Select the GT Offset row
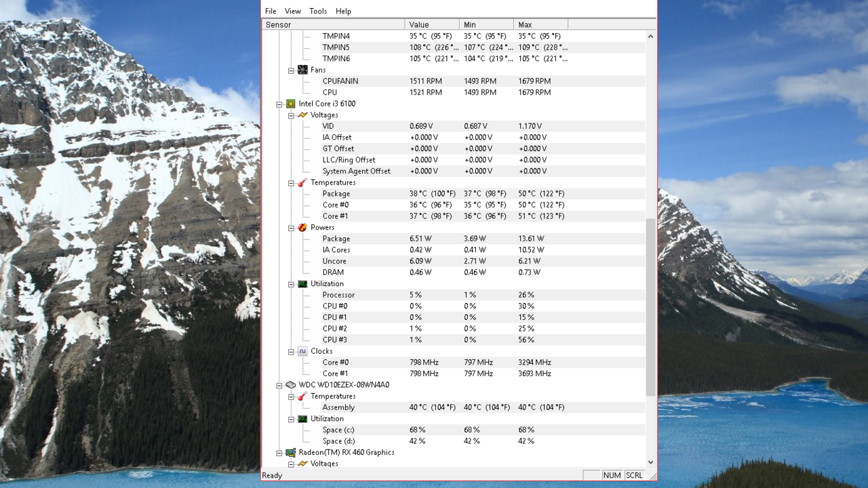This screenshot has height=488, width=868. pyautogui.click(x=454, y=148)
